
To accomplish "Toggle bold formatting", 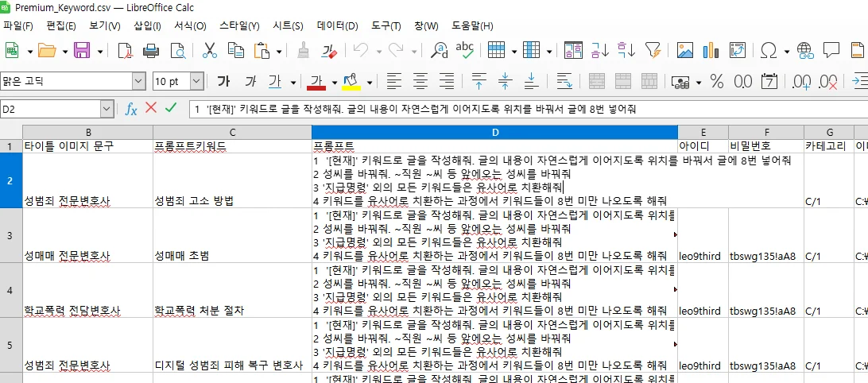I will 223,81.
